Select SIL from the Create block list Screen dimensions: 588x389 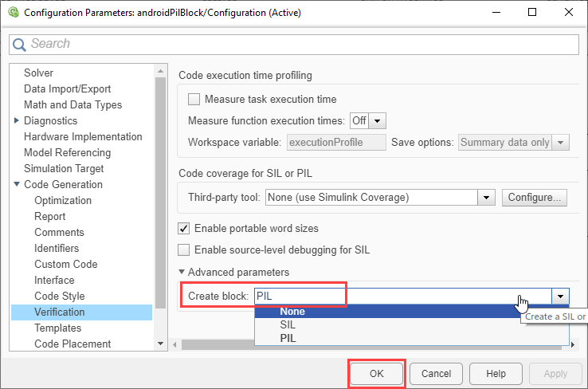pyautogui.click(x=288, y=325)
